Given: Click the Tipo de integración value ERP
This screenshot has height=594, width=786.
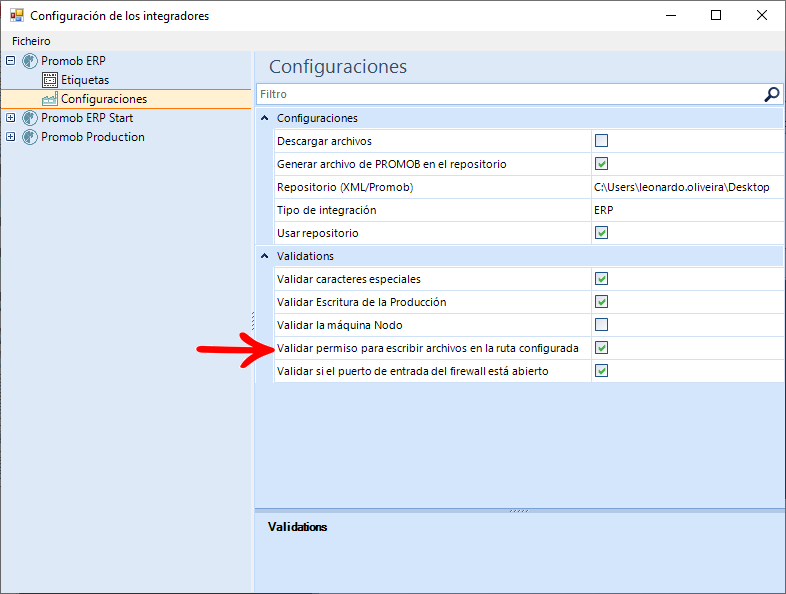Looking at the screenshot, I should (x=604, y=210).
